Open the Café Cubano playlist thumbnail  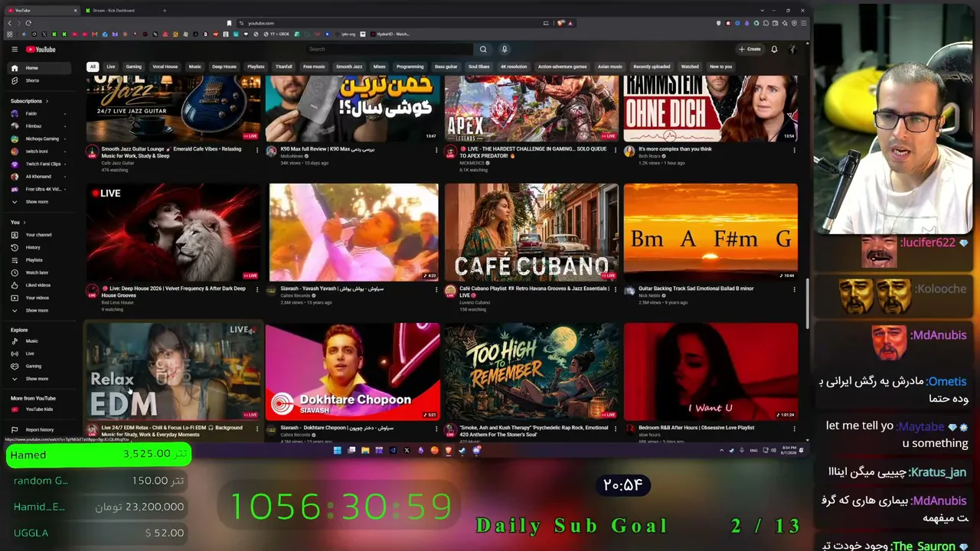[x=531, y=232]
